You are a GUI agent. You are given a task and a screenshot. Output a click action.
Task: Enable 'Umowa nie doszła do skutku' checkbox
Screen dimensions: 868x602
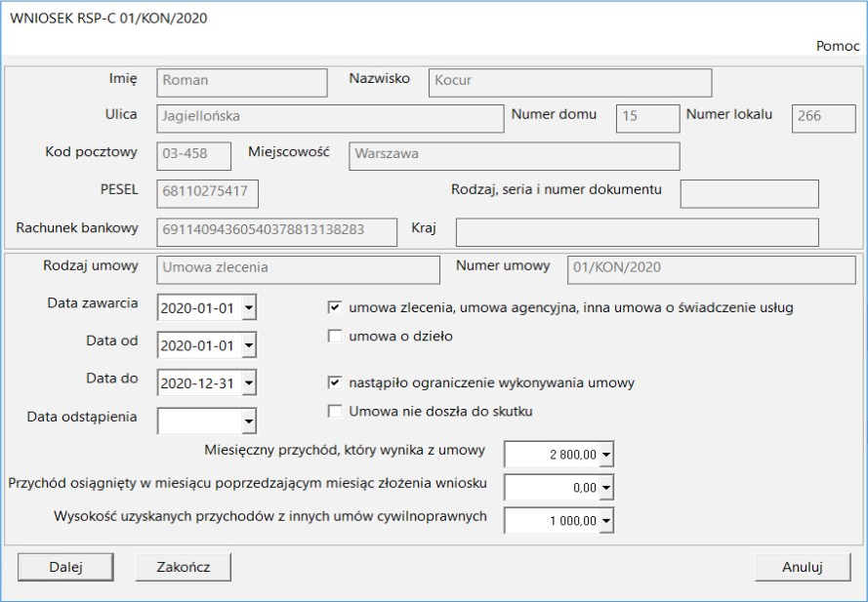(335, 412)
